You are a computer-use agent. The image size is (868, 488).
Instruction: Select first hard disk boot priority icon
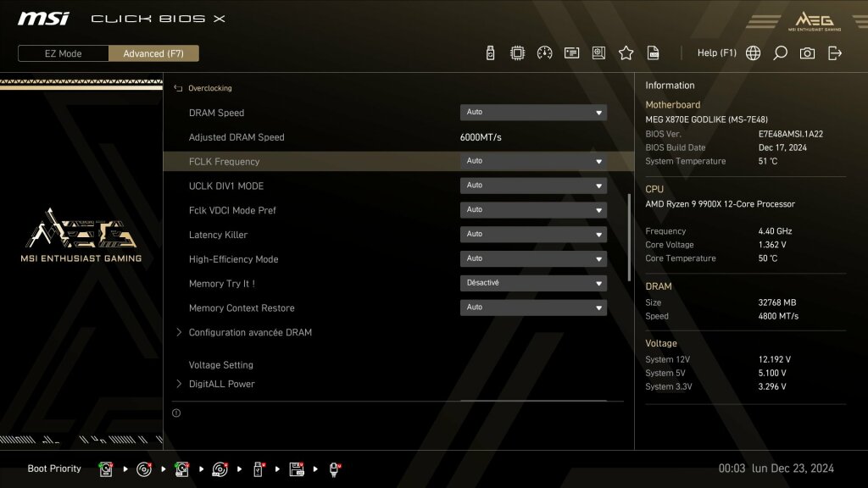click(105, 469)
